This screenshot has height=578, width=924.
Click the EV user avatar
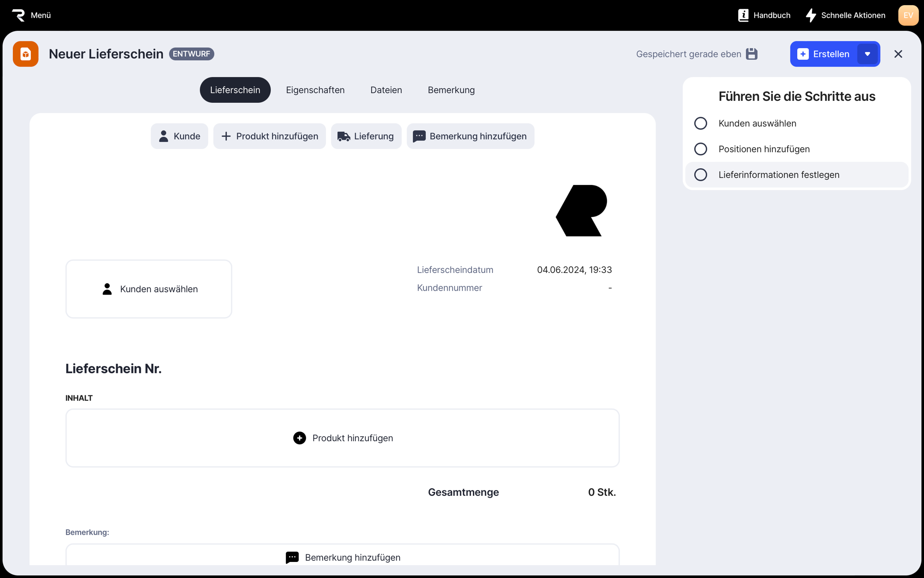(x=908, y=15)
